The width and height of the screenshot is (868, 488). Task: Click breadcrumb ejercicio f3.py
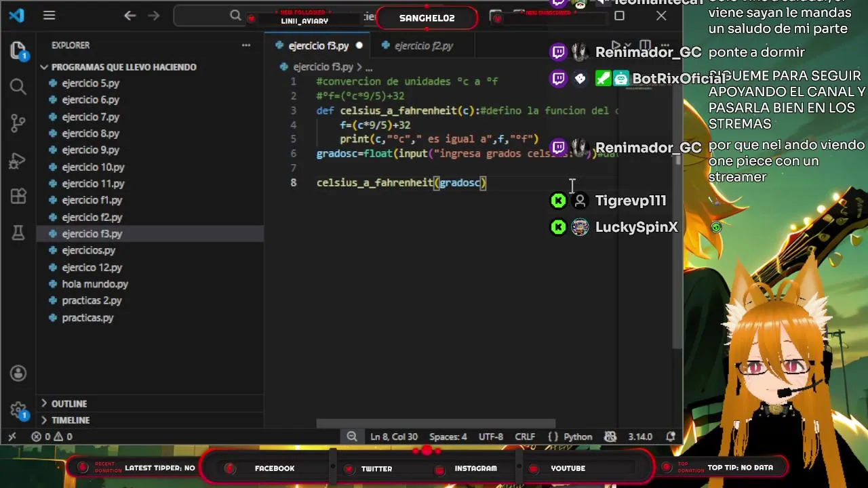323,68
